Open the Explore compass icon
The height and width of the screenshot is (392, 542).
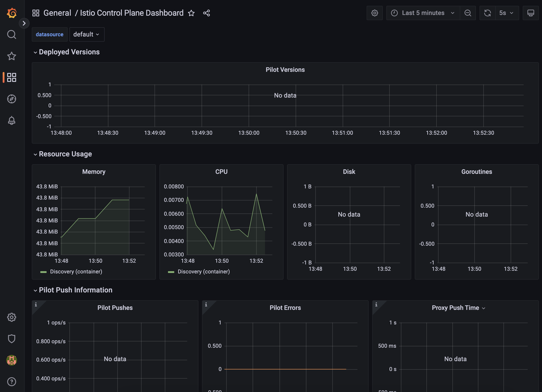tap(11, 99)
